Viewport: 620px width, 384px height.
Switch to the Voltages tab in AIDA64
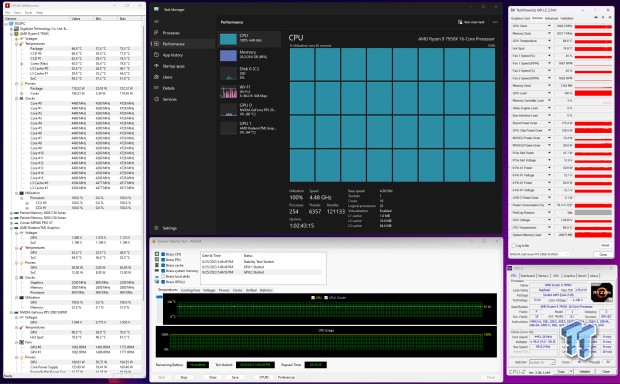pos(209,290)
